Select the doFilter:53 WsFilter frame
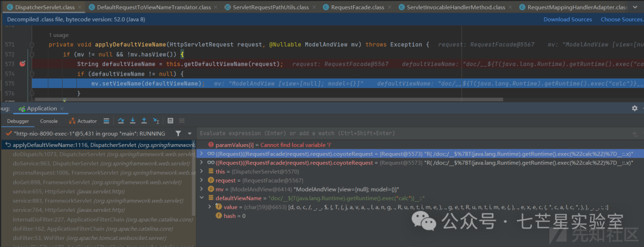This screenshot has width=644, height=247. click(x=98, y=238)
